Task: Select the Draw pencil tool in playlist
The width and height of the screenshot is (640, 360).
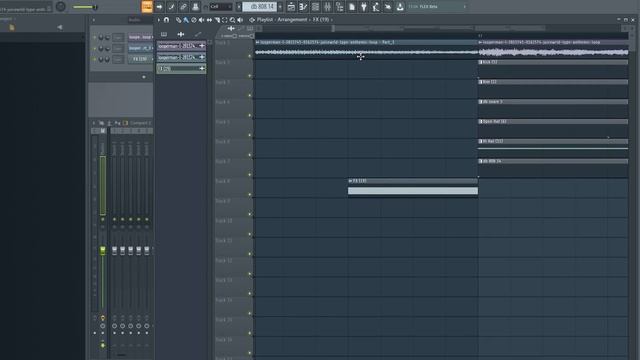Action: [x=178, y=20]
